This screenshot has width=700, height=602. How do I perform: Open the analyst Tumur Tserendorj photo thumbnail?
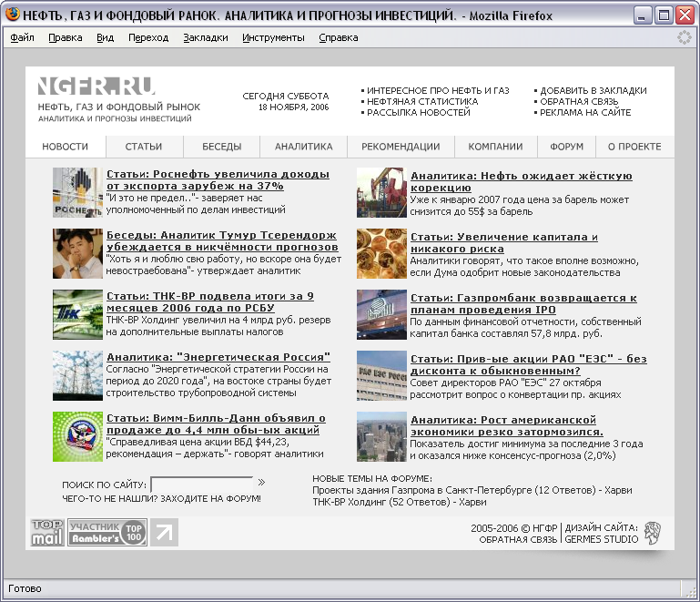point(77,254)
